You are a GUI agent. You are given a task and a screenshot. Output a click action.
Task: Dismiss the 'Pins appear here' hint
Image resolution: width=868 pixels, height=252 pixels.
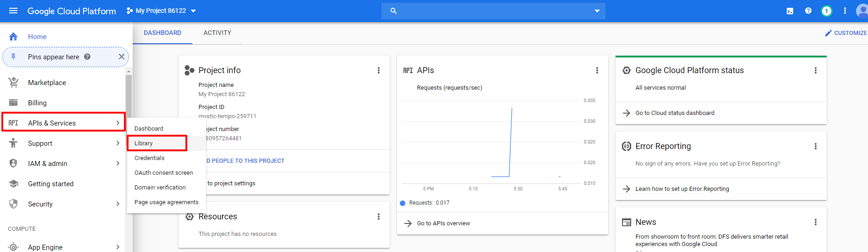(x=121, y=57)
